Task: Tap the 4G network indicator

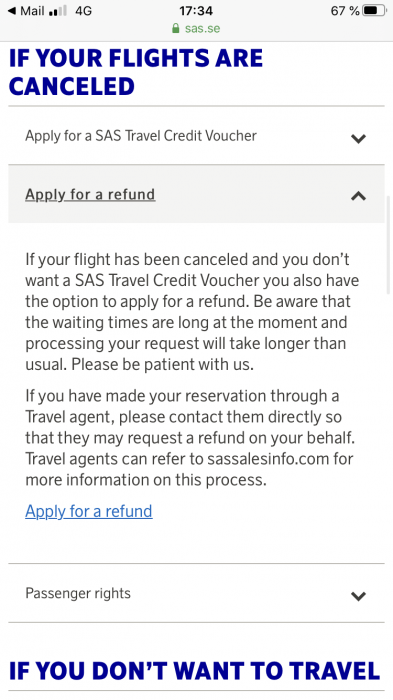Action: 83,11
